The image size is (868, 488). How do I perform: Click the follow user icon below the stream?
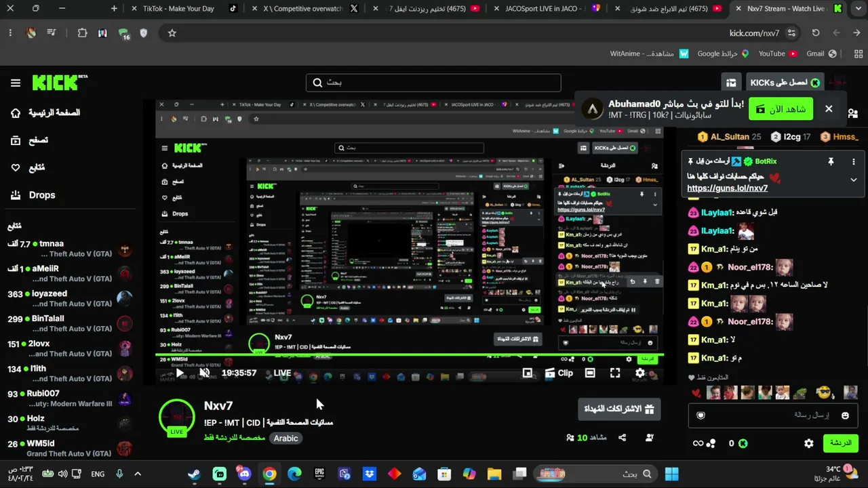[650, 438]
